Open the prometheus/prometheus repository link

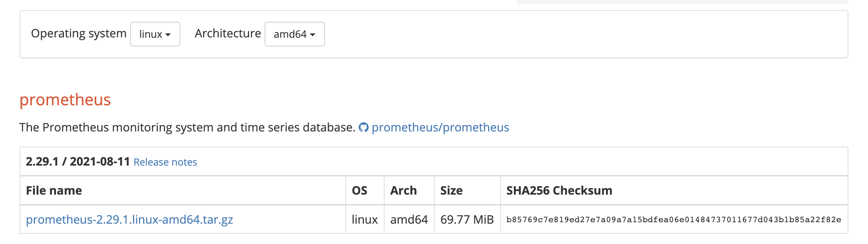440,127
